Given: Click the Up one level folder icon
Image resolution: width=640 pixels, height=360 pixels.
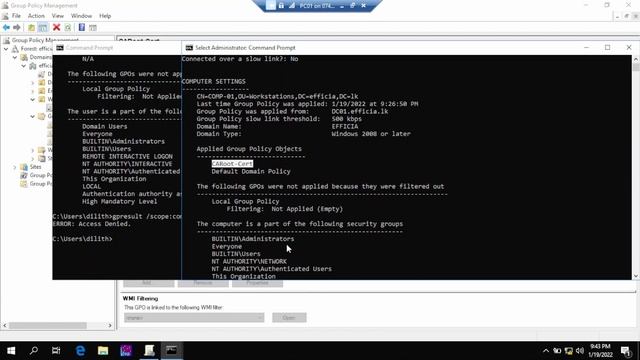Looking at the screenshot, I should coord(31,27).
